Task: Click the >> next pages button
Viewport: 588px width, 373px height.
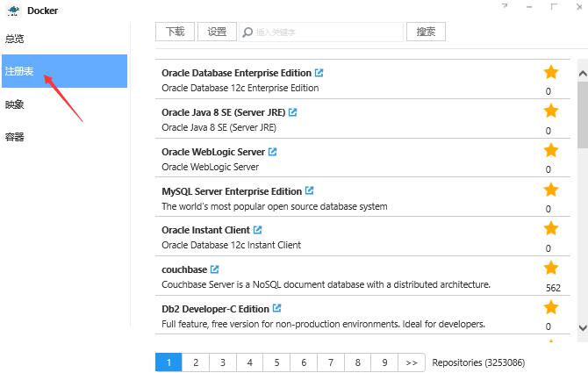Action: [x=412, y=362]
